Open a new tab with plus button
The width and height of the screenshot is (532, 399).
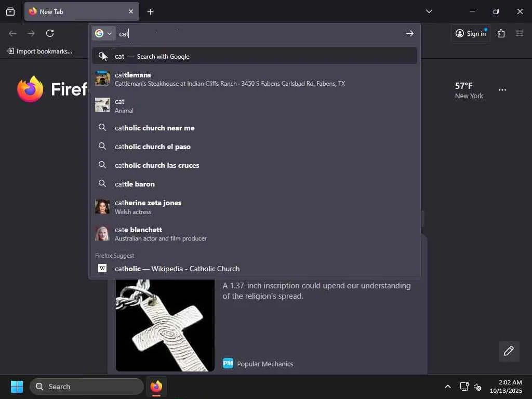[x=150, y=12]
